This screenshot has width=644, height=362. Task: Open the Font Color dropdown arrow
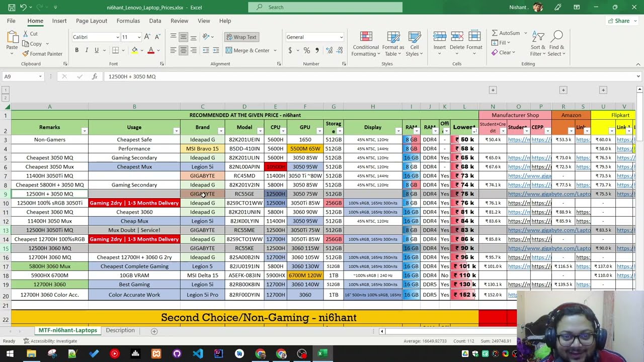[157, 50]
